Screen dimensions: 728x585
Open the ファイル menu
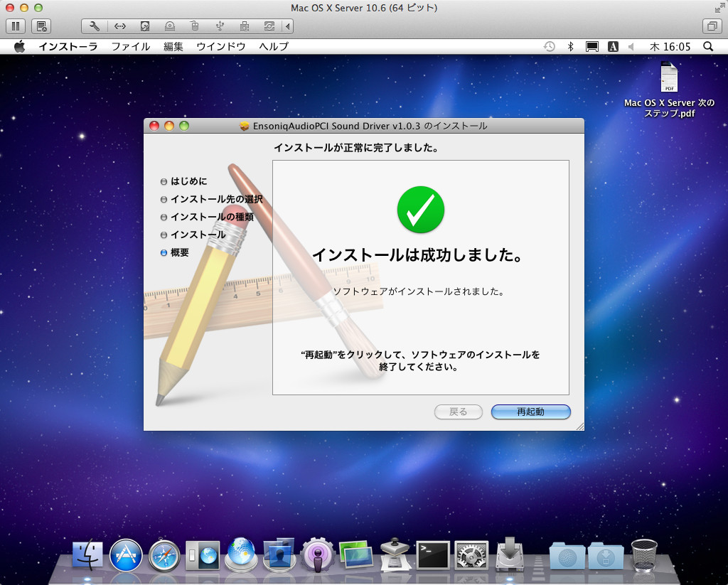coord(131,46)
